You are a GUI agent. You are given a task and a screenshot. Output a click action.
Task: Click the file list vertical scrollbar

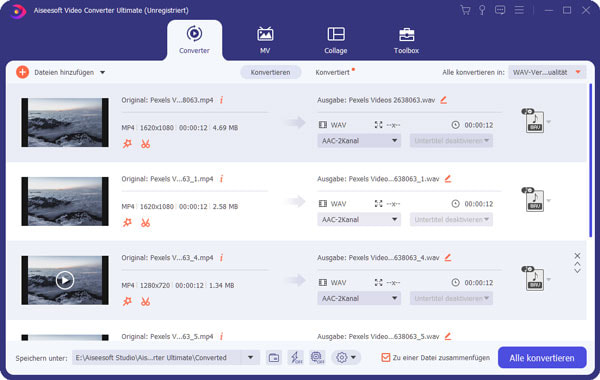pyautogui.click(x=591, y=161)
